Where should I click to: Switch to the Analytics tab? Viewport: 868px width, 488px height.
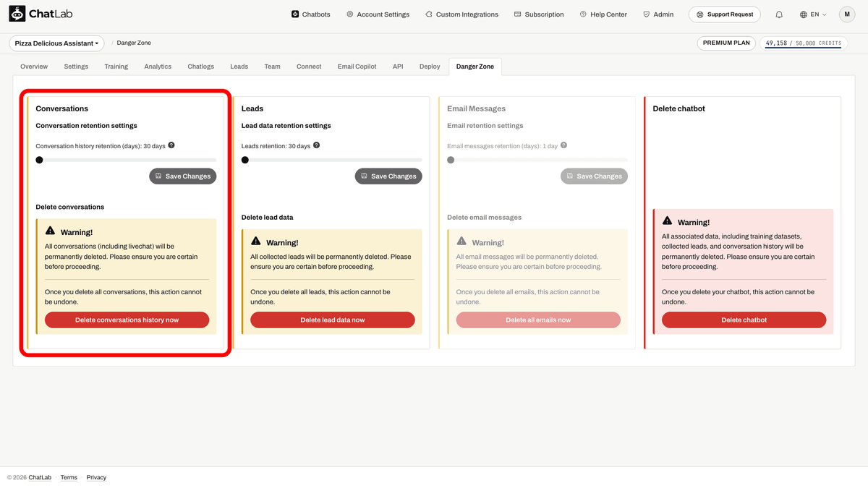(x=158, y=67)
